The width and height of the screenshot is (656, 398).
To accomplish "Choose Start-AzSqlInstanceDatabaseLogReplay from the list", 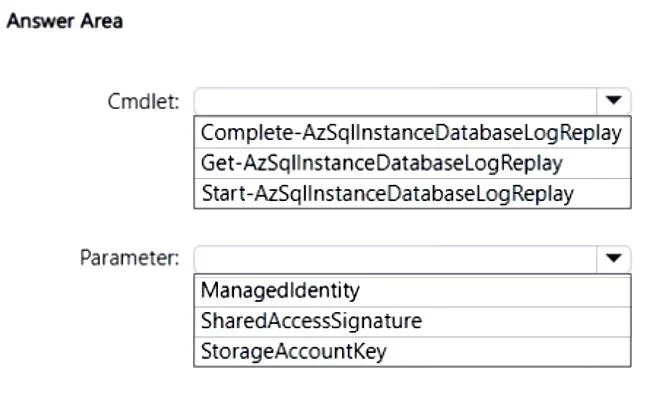I will pos(413,193).
